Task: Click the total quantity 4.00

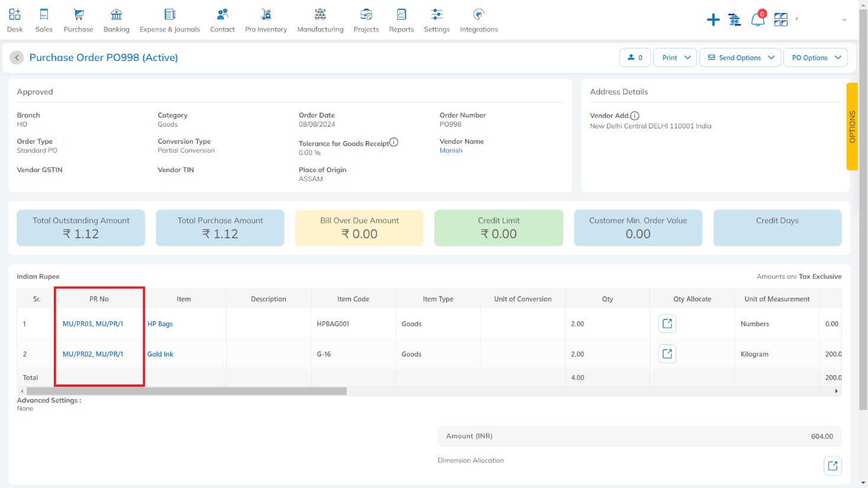Action: pos(577,377)
